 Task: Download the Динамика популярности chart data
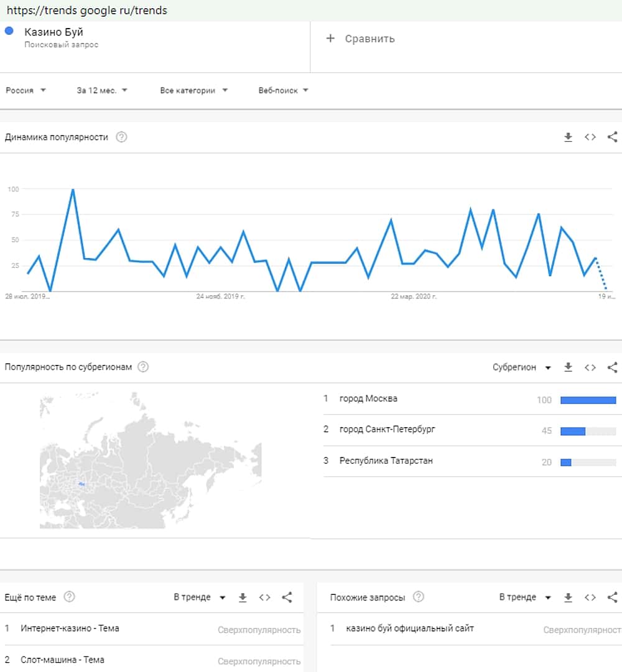(568, 137)
